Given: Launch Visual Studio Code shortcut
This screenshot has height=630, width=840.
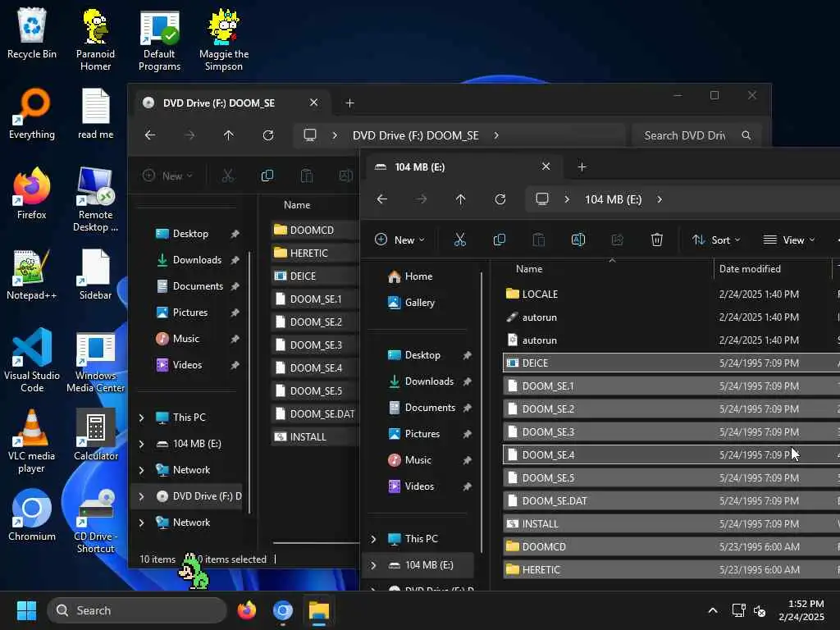Looking at the screenshot, I should (x=32, y=361).
